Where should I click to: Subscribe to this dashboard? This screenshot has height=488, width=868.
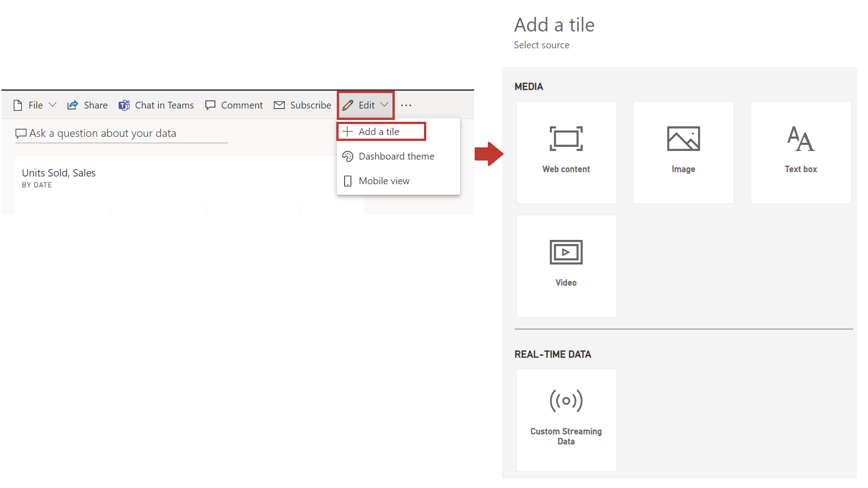click(303, 105)
